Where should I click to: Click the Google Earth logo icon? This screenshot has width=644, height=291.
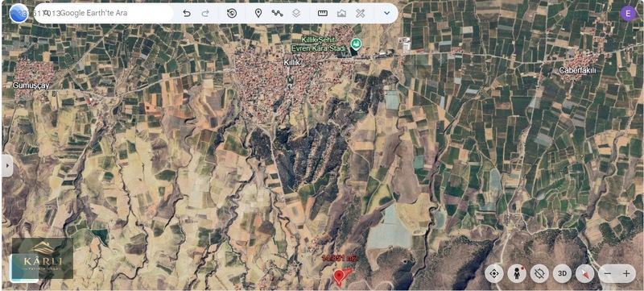[19, 14]
